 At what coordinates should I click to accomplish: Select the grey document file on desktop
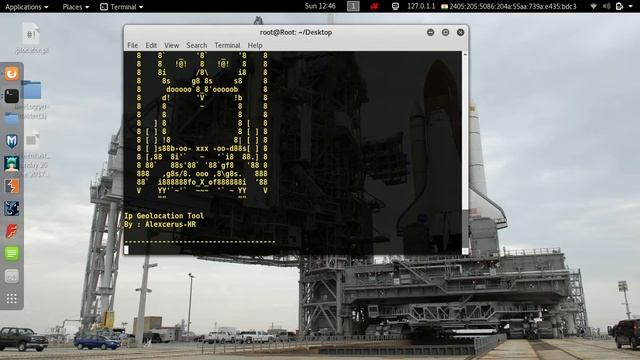pyautogui.click(x=32, y=140)
